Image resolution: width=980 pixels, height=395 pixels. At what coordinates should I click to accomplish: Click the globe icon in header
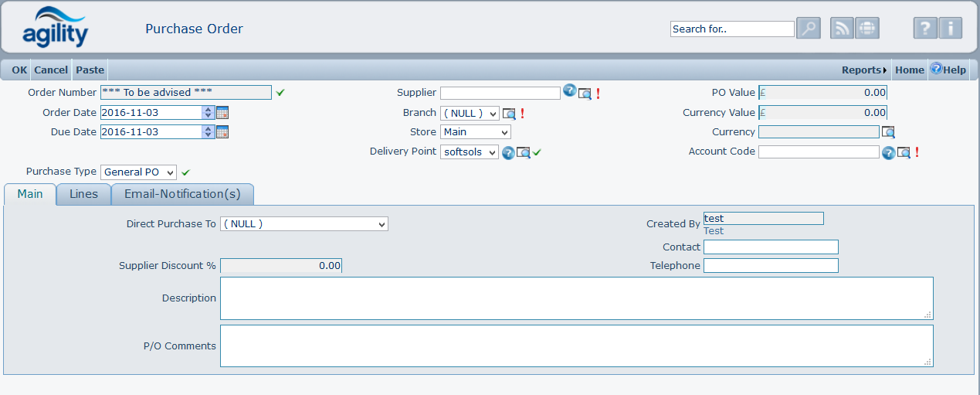click(x=867, y=29)
